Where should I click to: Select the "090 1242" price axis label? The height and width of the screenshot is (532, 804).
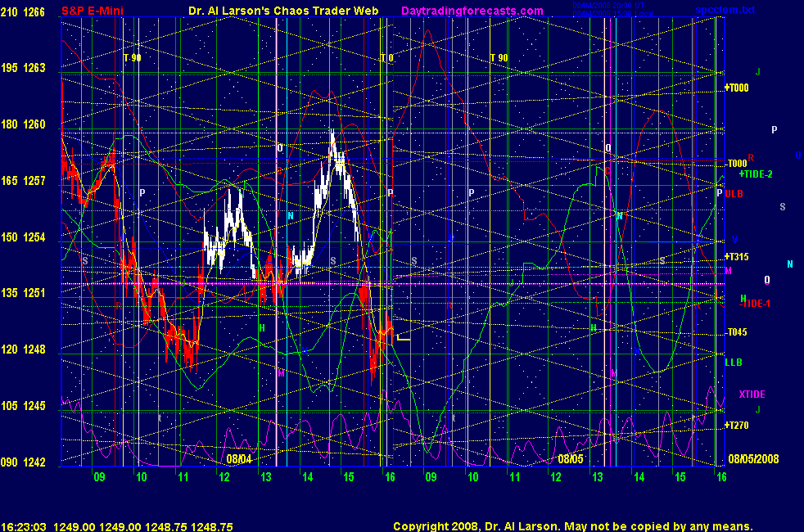tap(23, 462)
